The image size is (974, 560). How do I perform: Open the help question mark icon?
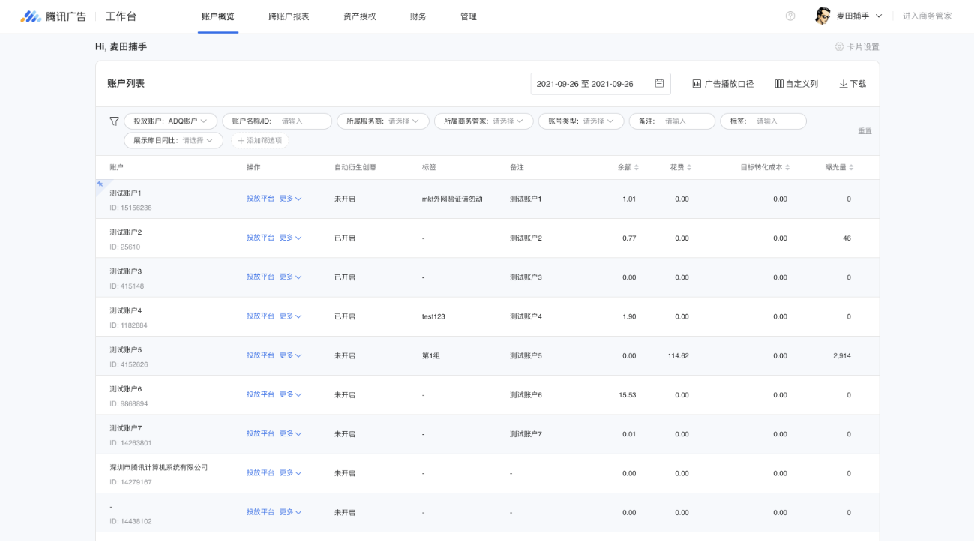pos(790,16)
